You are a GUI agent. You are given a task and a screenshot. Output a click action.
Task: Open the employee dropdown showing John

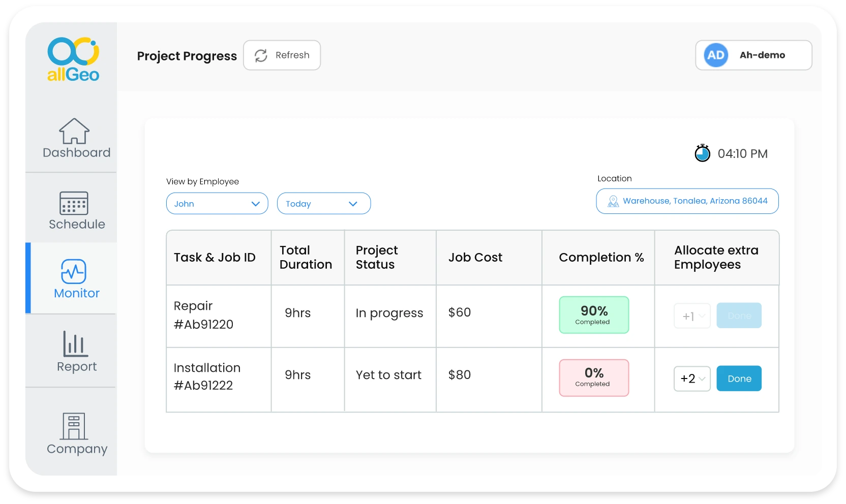coord(217,203)
